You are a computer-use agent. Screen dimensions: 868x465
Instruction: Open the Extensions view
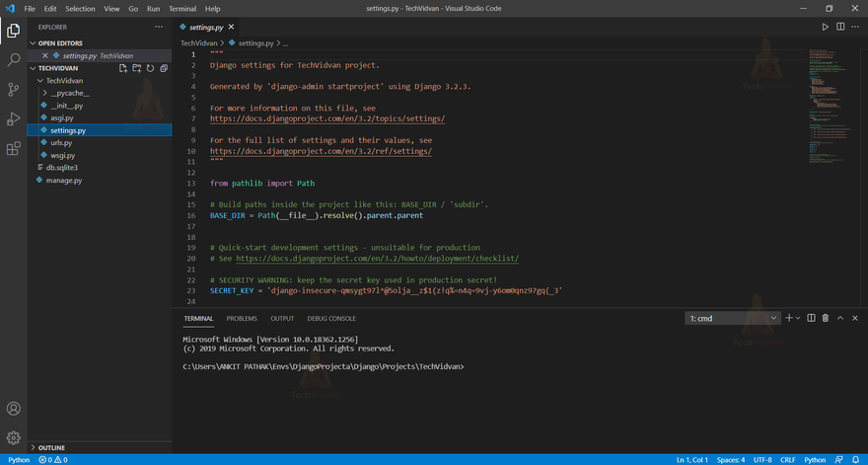click(x=14, y=149)
